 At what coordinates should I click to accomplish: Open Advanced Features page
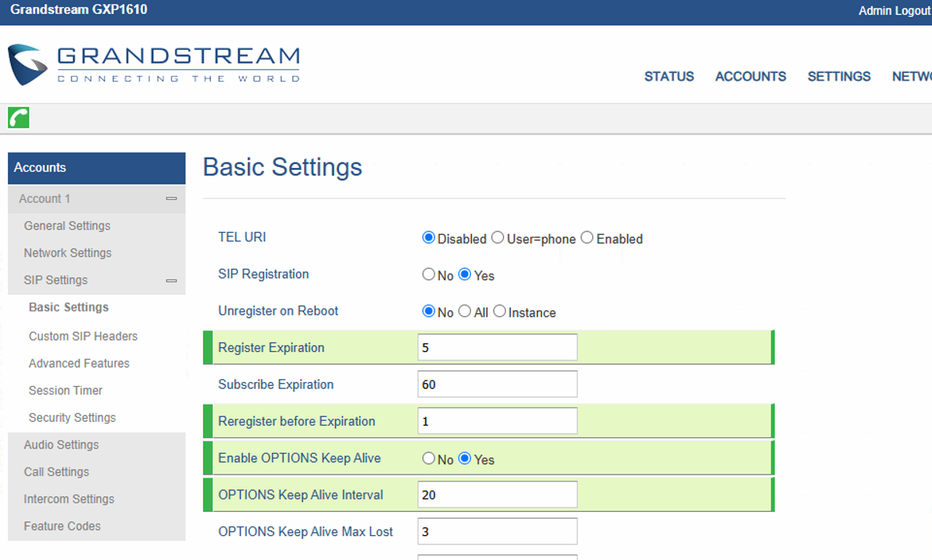coord(79,363)
